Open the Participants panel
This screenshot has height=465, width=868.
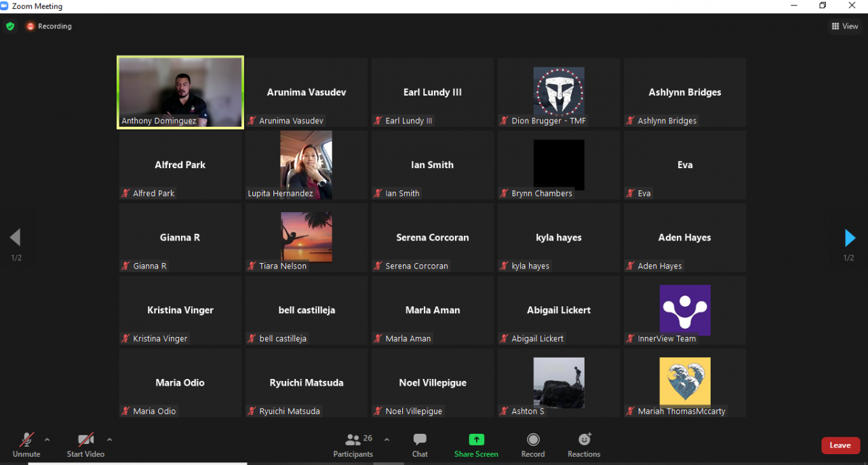click(x=353, y=445)
